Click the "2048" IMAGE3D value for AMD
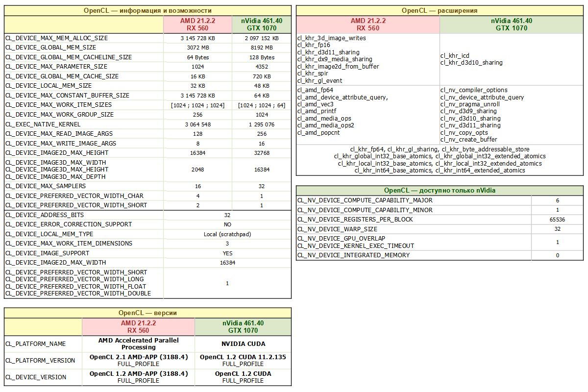Image resolution: width=588 pixels, height=392 pixels. [197, 170]
